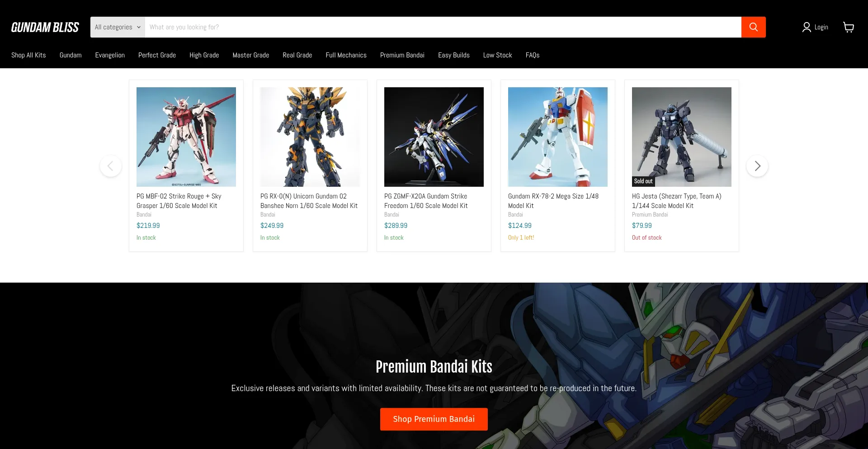This screenshot has width=868, height=449.
Task: Click the $219.99 price
Action: (148, 226)
